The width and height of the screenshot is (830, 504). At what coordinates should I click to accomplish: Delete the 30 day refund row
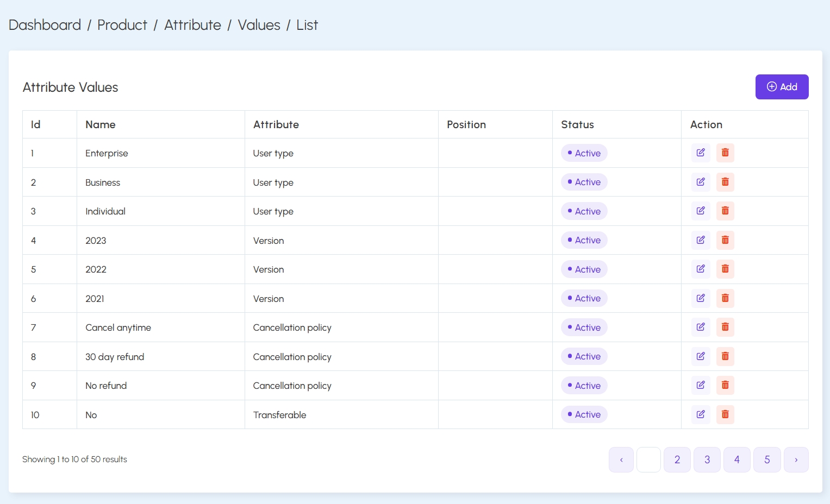(725, 356)
